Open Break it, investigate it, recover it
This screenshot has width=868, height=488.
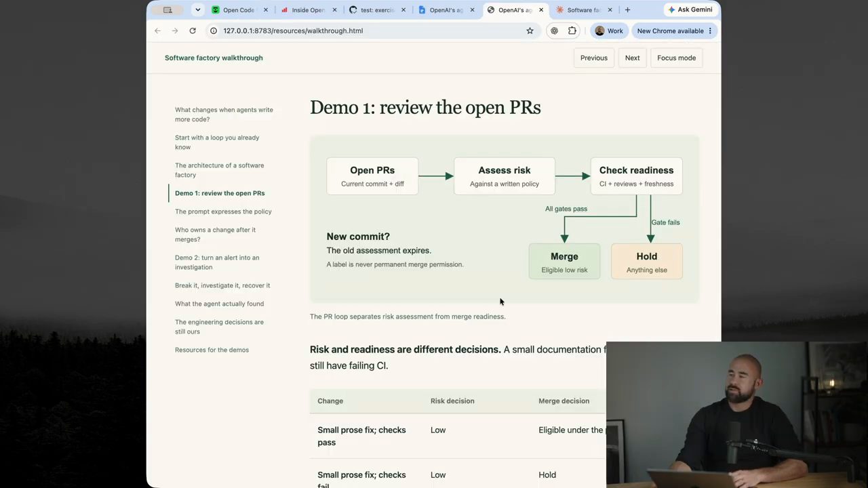pyautogui.click(x=222, y=285)
